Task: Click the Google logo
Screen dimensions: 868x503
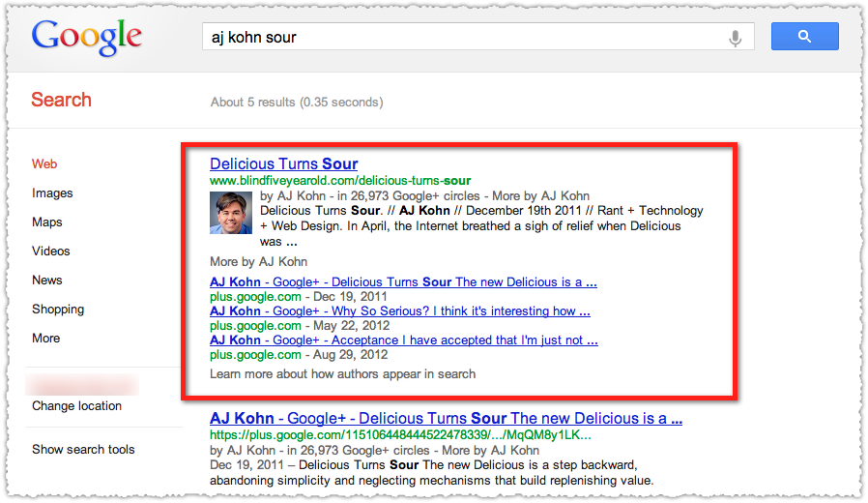Action: 86,37
